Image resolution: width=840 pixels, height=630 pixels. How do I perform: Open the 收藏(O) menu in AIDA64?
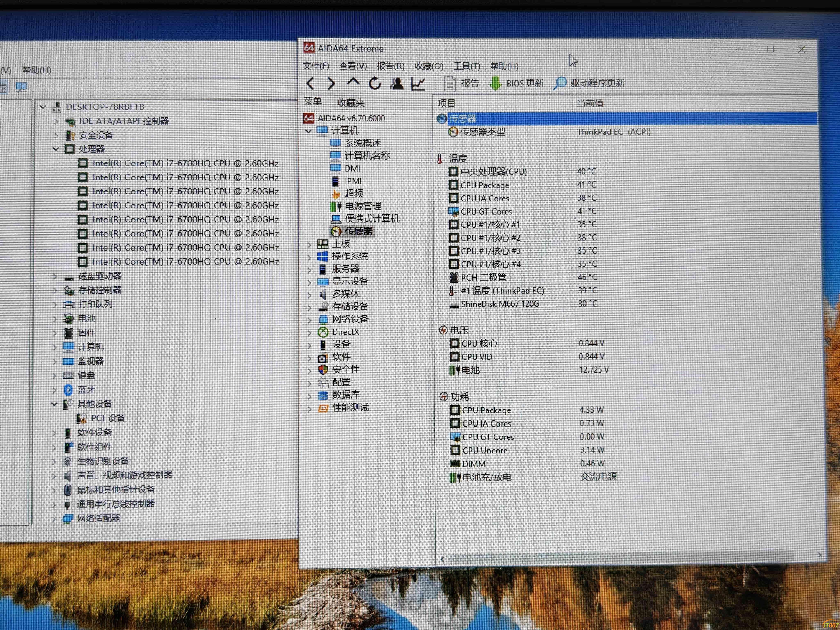pyautogui.click(x=429, y=66)
